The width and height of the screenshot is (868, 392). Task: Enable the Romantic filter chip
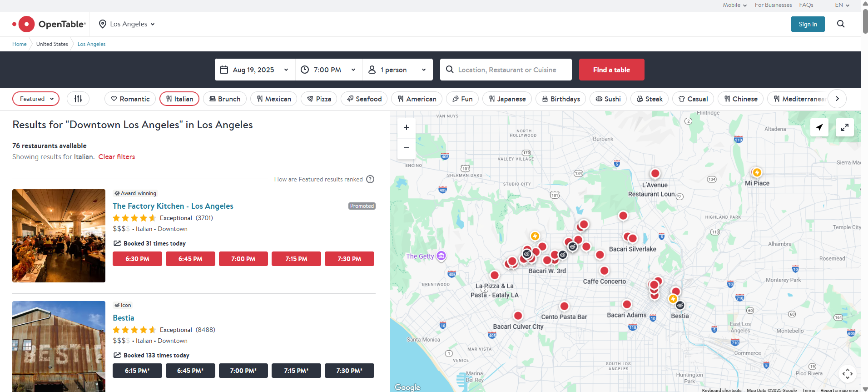tap(130, 99)
